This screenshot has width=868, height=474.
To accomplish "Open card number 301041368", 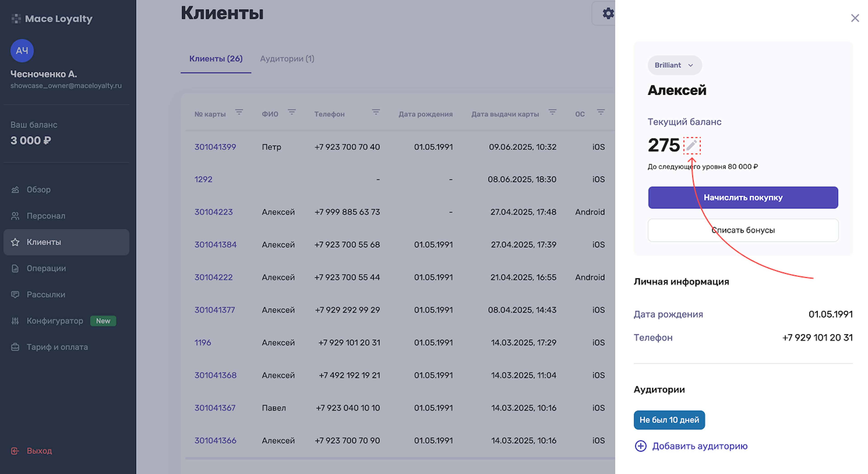I will click(x=216, y=376).
